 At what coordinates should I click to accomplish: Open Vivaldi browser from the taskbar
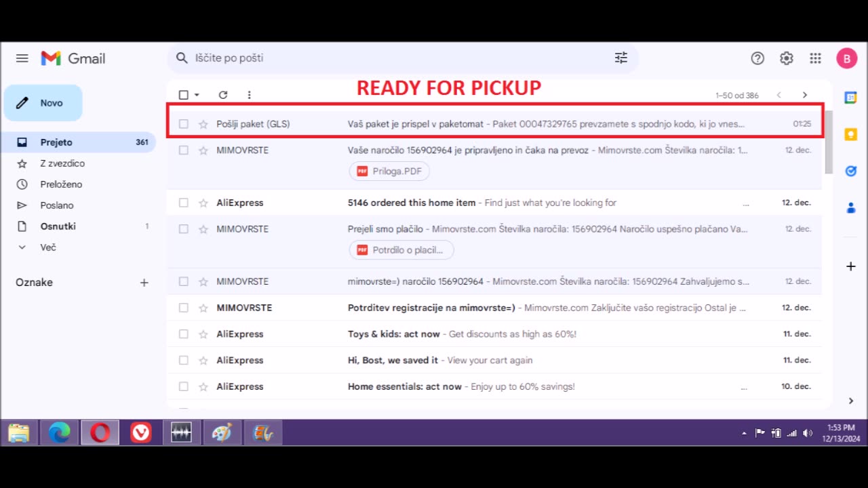pyautogui.click(x=140, y=432)
